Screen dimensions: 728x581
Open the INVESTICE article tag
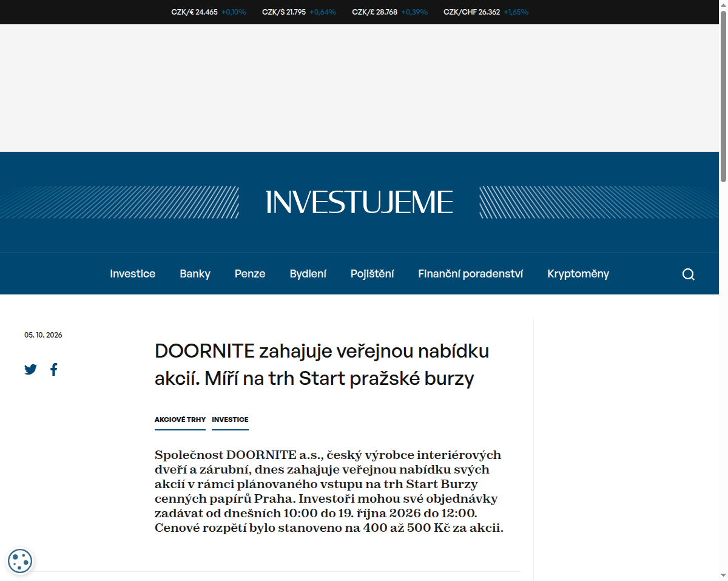click(230, 420)
